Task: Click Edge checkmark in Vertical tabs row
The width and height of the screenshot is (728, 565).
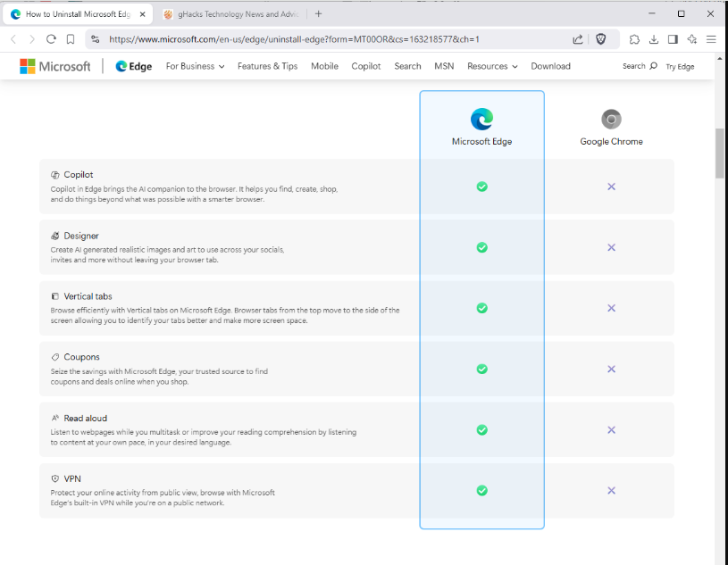Action: coord(482,308)
